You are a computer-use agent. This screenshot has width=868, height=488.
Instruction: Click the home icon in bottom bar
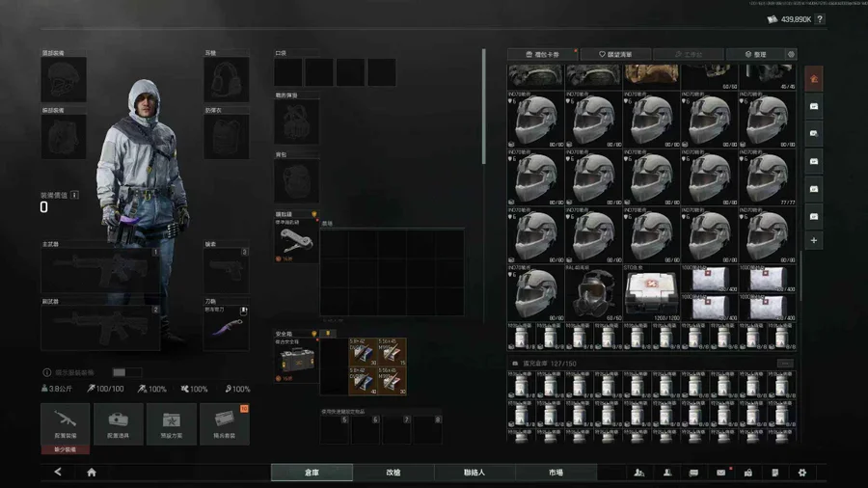pyautogui.click(x=92, y=473)
